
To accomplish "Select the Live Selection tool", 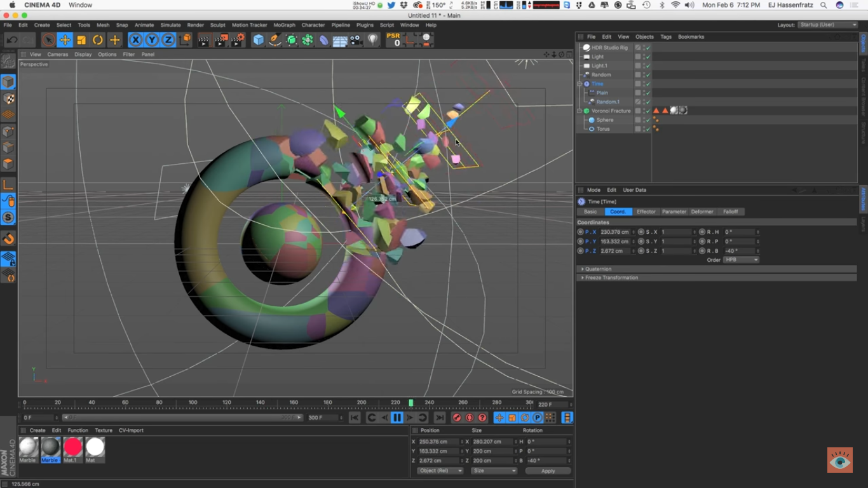I will (48, 40).
